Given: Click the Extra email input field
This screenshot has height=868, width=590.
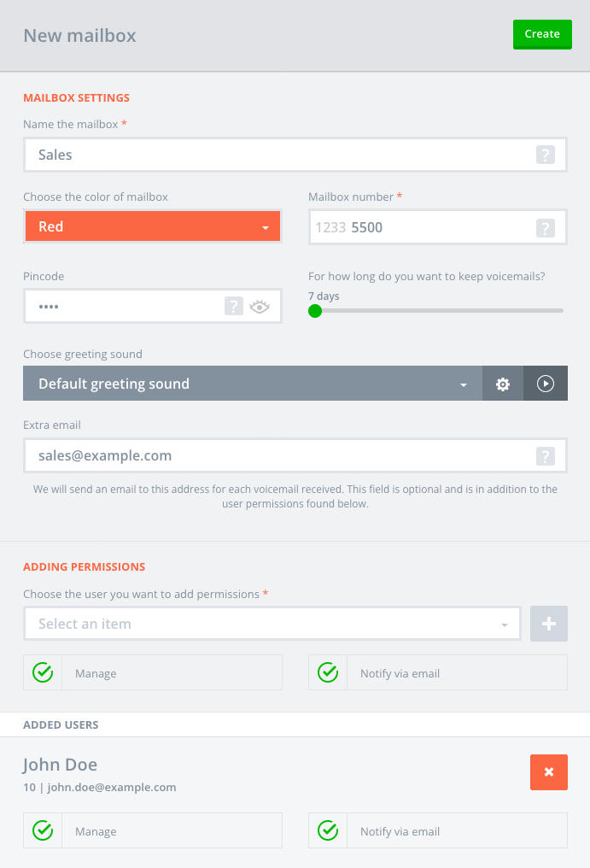Looking at the screenshot, I should 282,456.
